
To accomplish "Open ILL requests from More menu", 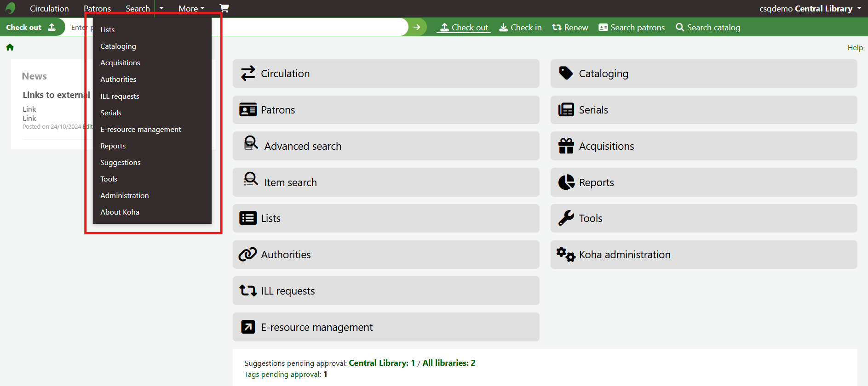I will [152, 96].
